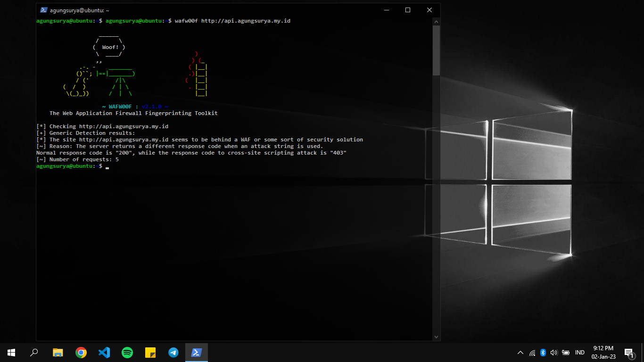Open File Explorer from the taskbar

(x=58, y=353)
